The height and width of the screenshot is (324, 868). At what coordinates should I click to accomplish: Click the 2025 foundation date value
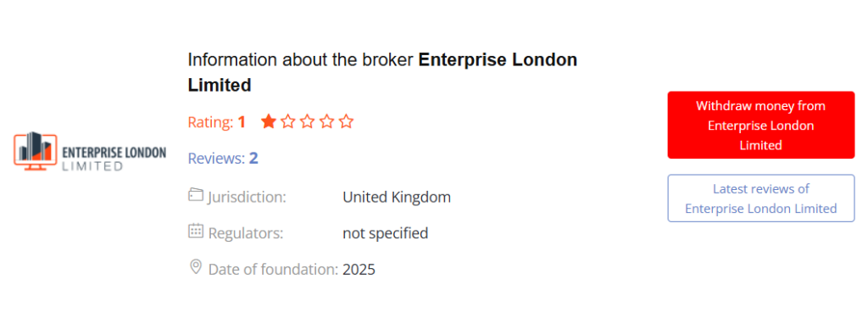pos(359,270)
